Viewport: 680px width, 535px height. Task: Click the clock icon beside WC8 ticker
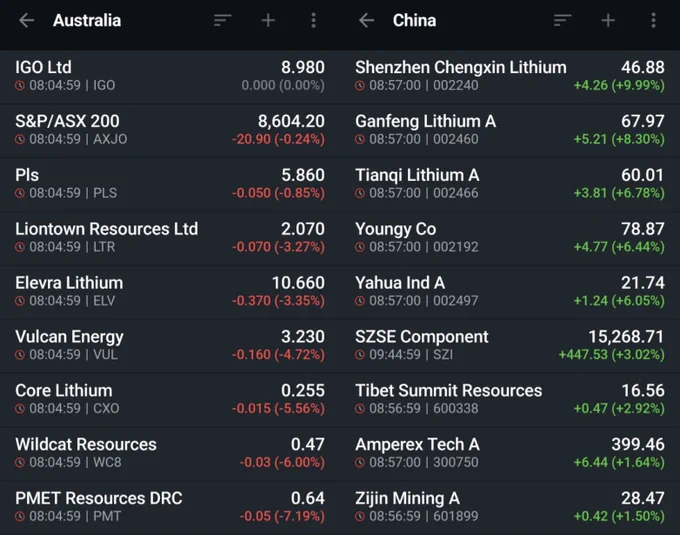20,463
